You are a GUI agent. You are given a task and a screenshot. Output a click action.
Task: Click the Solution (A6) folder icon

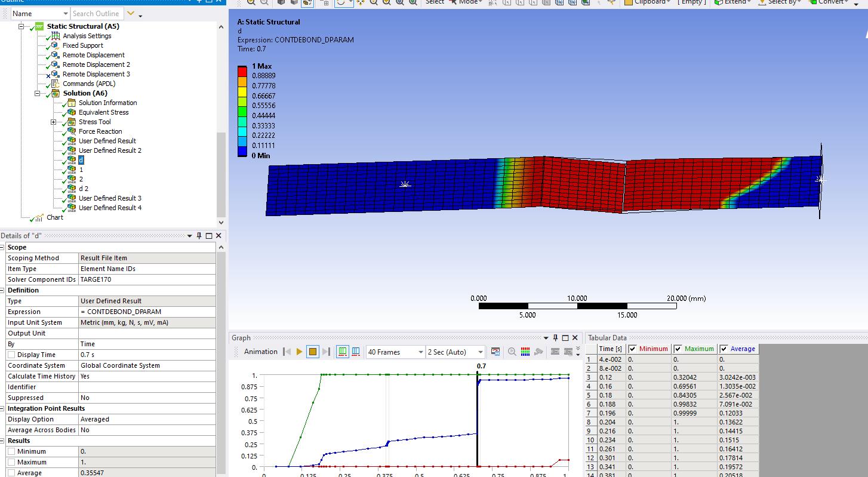(x=56, y=93)
